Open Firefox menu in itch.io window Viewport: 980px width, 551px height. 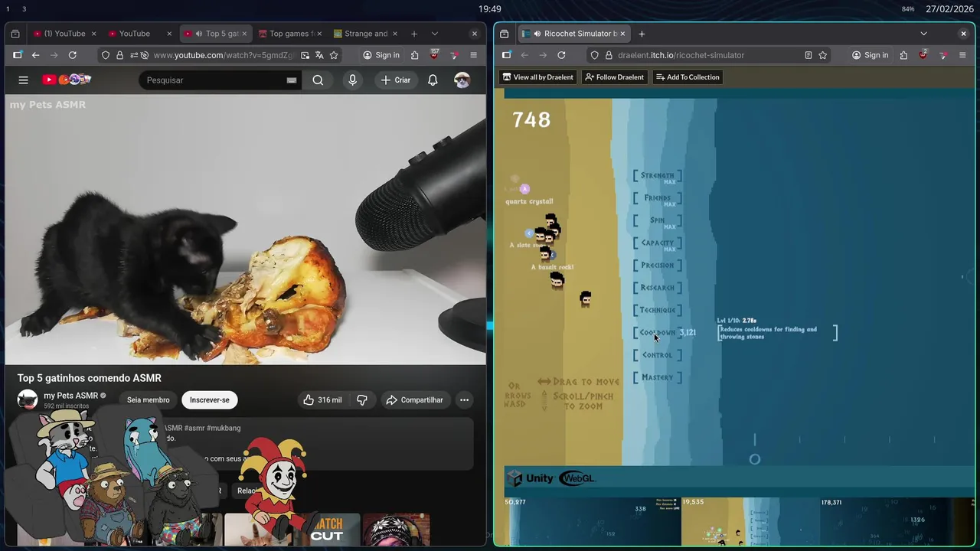tap(962, 55)
